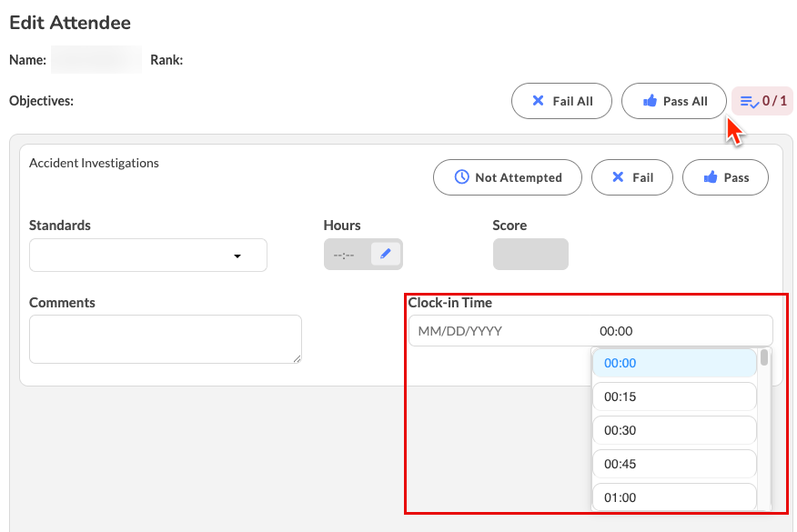Click the grey Score field

530,255
